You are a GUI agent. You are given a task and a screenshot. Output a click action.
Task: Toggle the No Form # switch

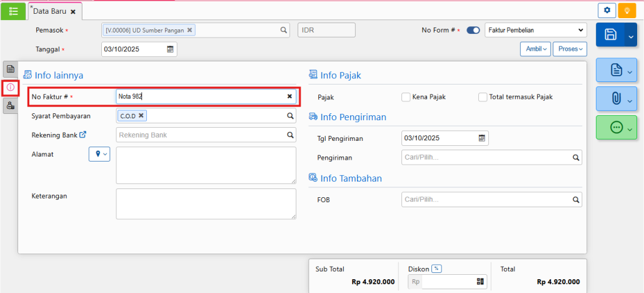(473, 30)
